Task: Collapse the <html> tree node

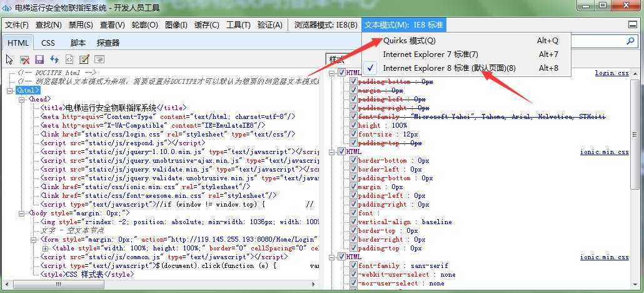Action: tap(10, 91)
